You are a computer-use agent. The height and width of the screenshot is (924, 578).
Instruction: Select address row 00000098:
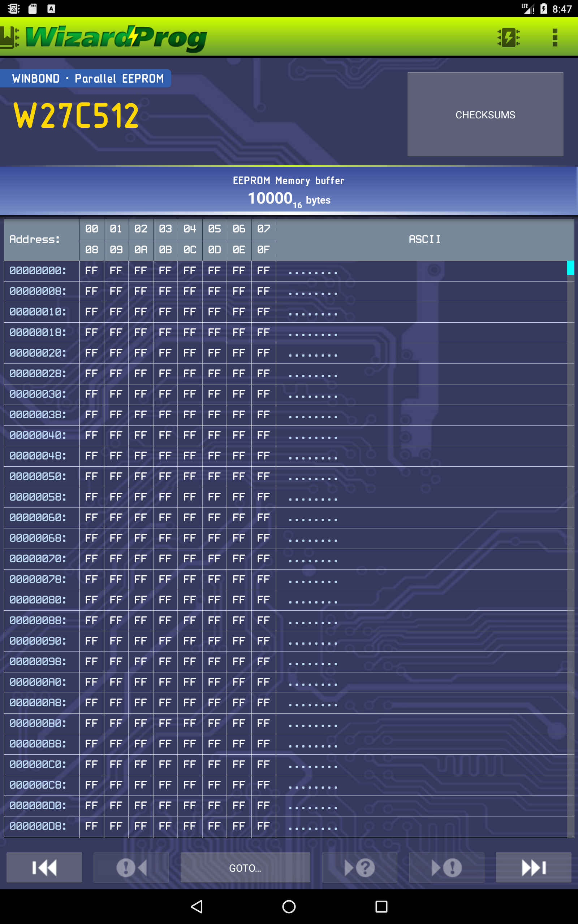point(38,662)
